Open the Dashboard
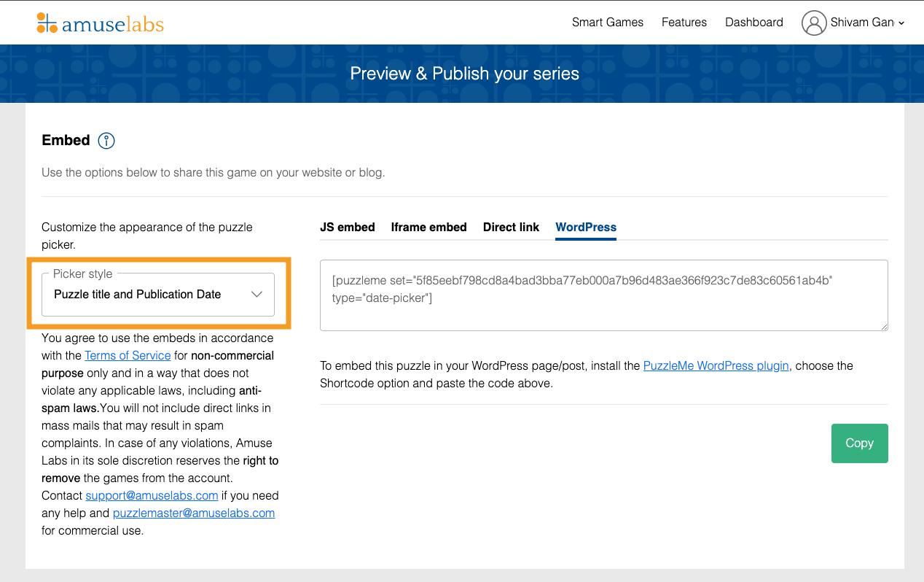 754,22
